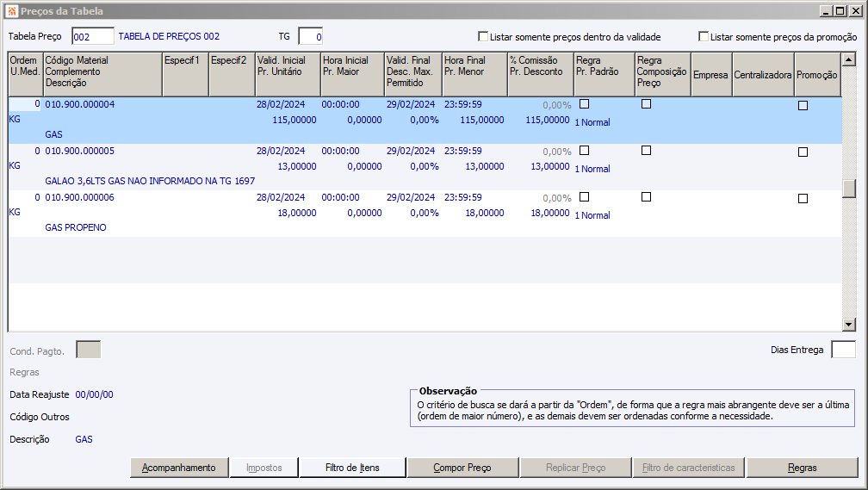
Task: Toggle Regra Composição Preço checkbox for GALAO row
Action: click(646, 151)
